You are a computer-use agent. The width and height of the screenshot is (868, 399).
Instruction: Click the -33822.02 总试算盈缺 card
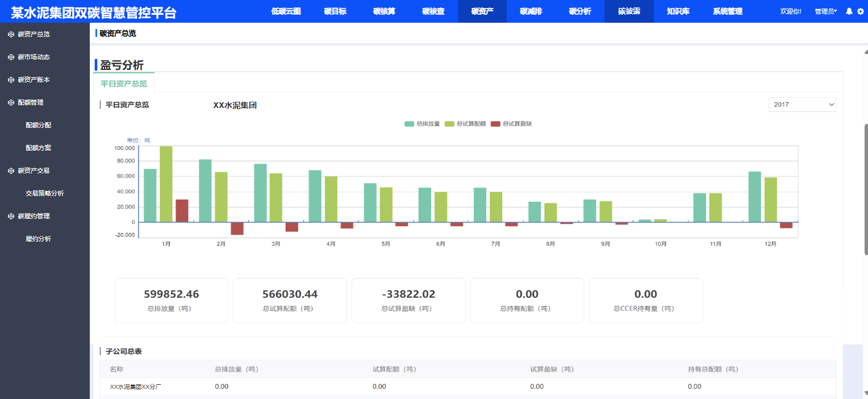[408, 301]
